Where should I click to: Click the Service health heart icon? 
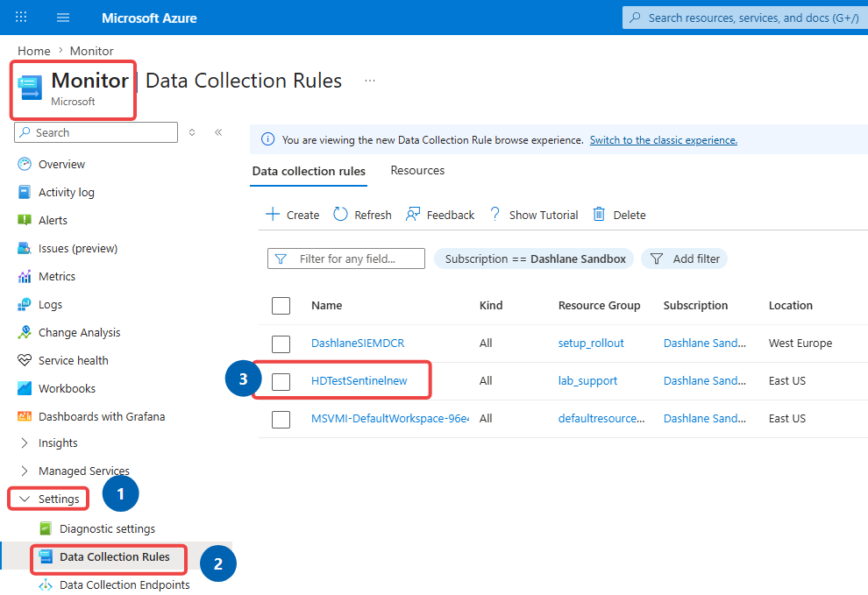click(25, 360)
